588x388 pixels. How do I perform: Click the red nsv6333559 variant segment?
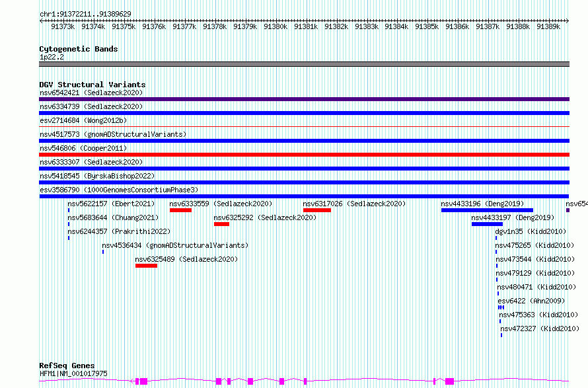click(180, 210)
